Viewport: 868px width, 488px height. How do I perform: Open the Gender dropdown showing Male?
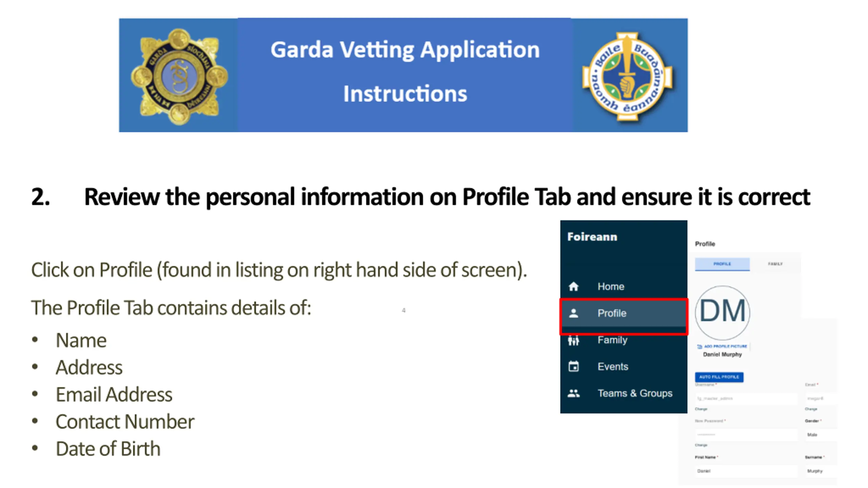click(821, 434)
